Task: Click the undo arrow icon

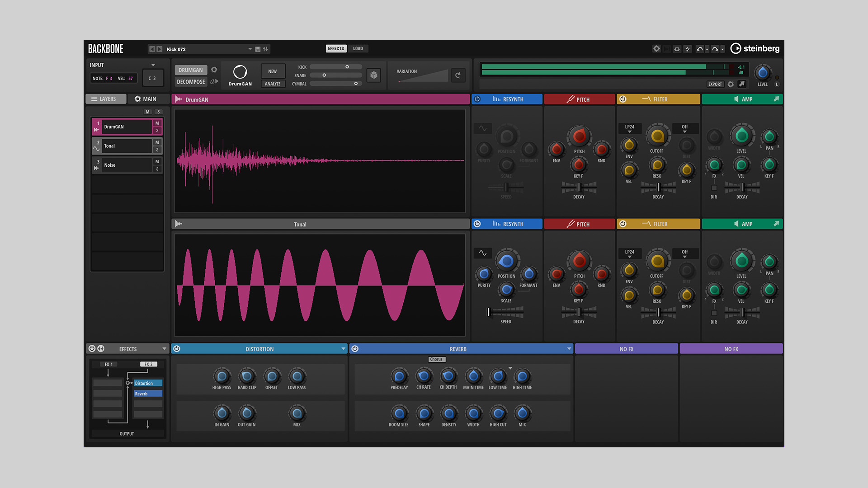Action: (x=699, y=49)
